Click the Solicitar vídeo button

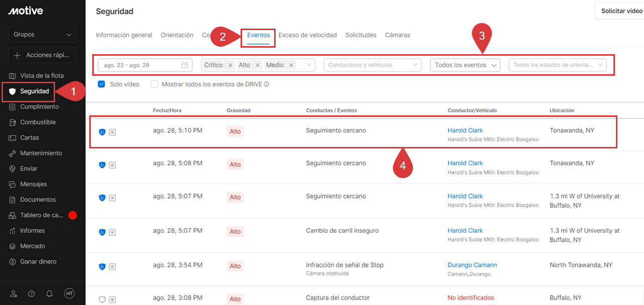620,11
